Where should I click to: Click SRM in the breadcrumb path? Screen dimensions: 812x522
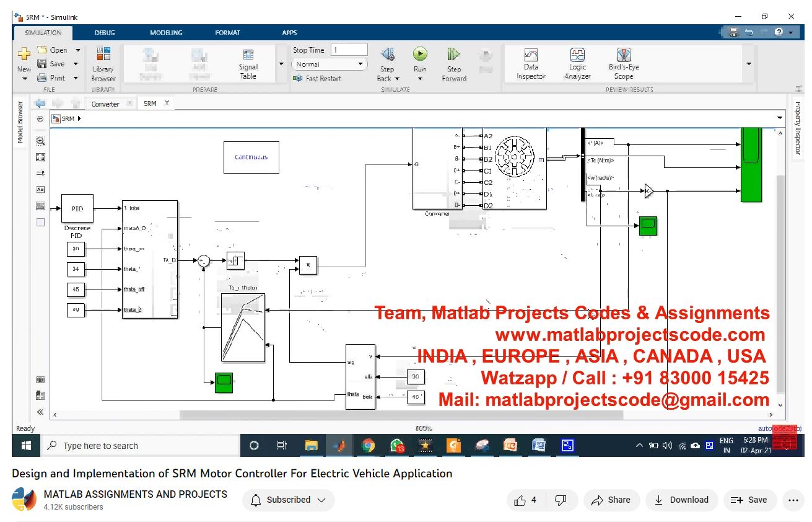[68, 118]
